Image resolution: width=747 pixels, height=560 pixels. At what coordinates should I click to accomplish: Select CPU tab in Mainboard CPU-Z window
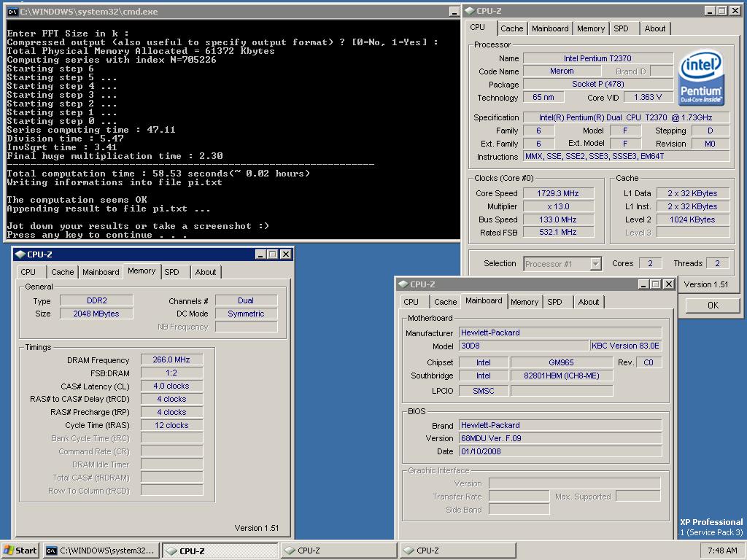click(x=411, y=302)
